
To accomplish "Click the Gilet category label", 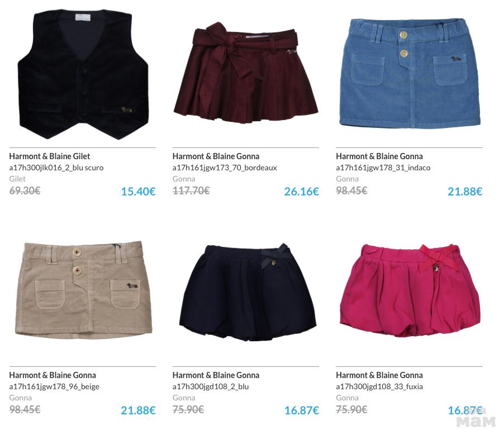I will (x=17, y=179).
